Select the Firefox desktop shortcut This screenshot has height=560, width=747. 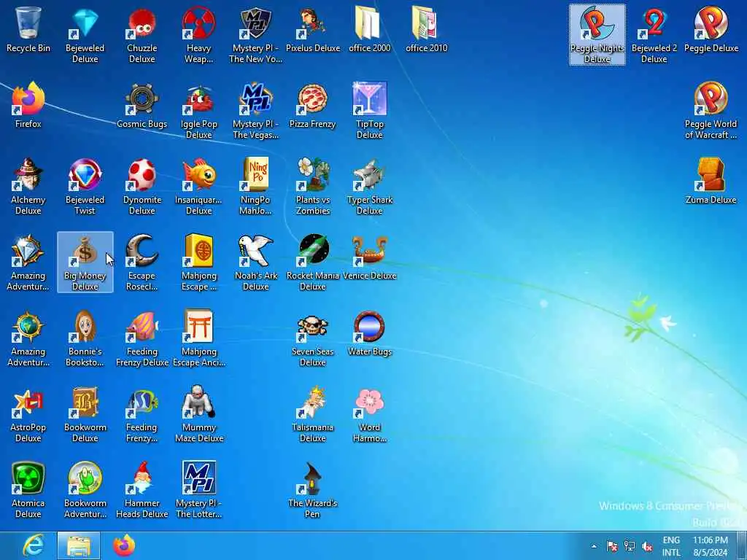click(x=28, y=105)
